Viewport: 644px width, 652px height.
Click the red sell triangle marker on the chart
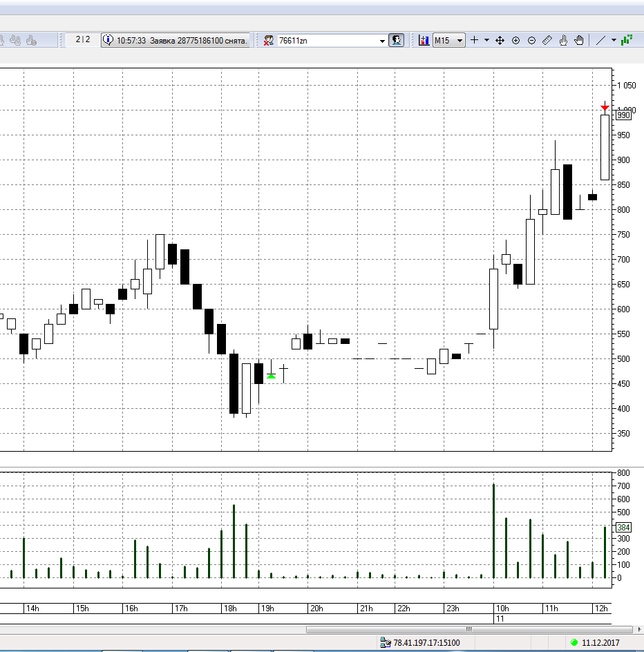pos(605,108)
